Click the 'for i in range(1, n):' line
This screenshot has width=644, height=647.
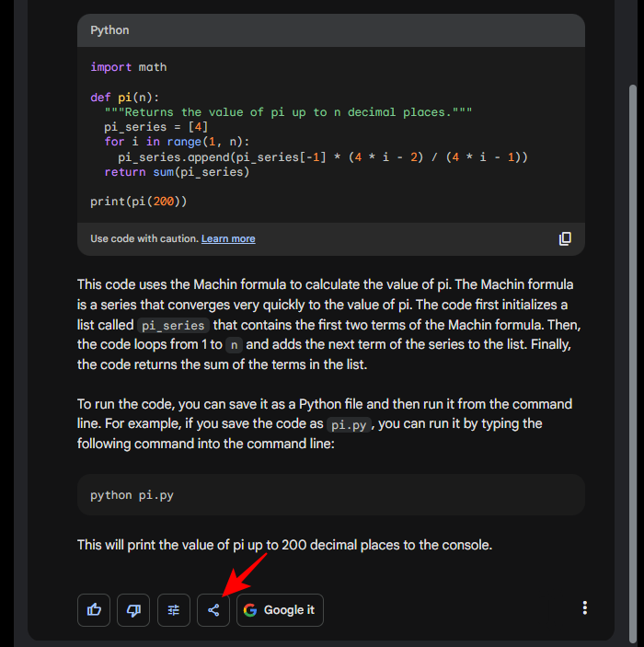pyautogui.click(x=177, y=142)
